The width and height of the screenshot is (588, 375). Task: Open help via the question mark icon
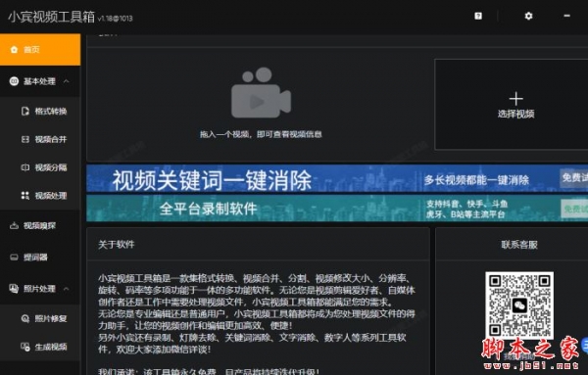coord(478,16)
